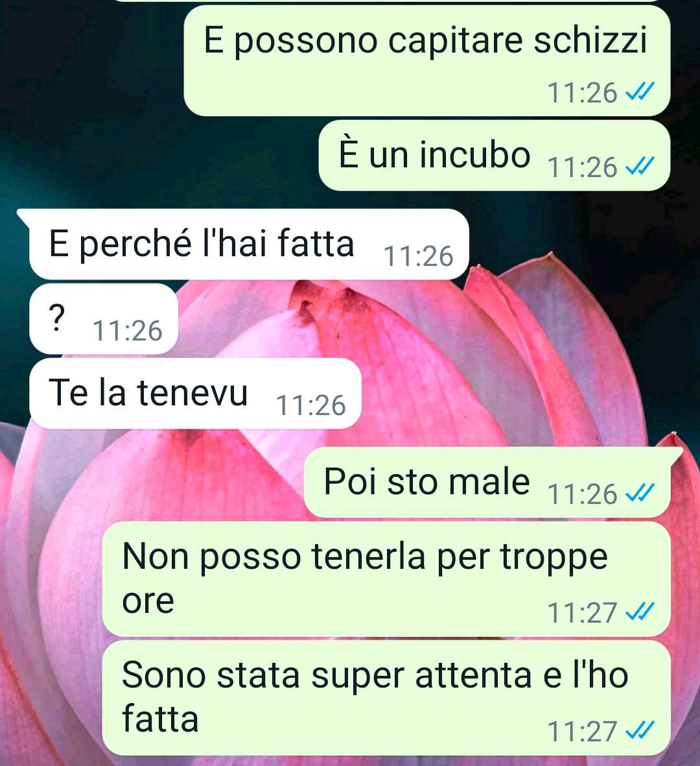
Task: Select 'Non posso tenerla per troppe ore' bubble
Action: (386, 579)
